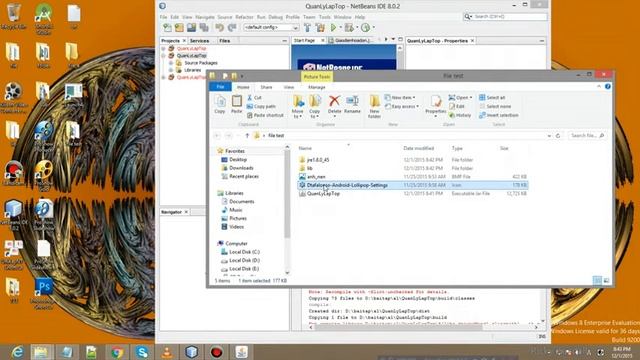Open the Explorer Share tab
Screen dimensions: 640x360
pyautogui.click(x=266, y=87)
